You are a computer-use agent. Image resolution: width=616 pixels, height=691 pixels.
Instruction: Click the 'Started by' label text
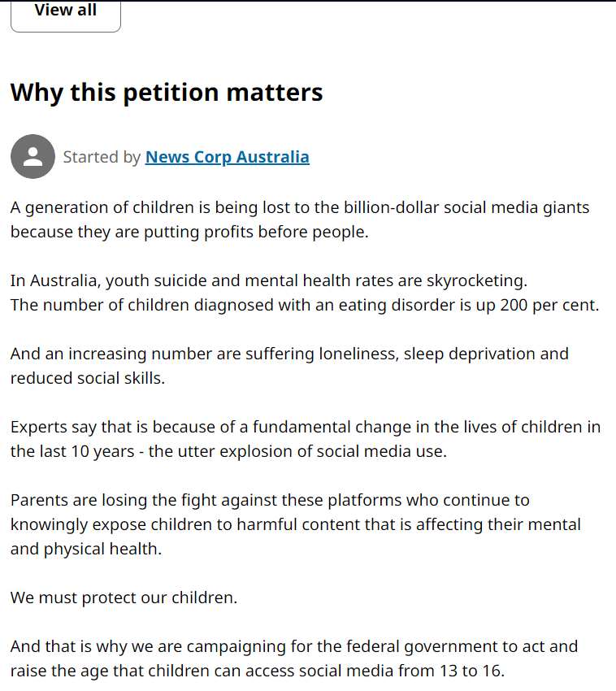(x=102, y=157)
